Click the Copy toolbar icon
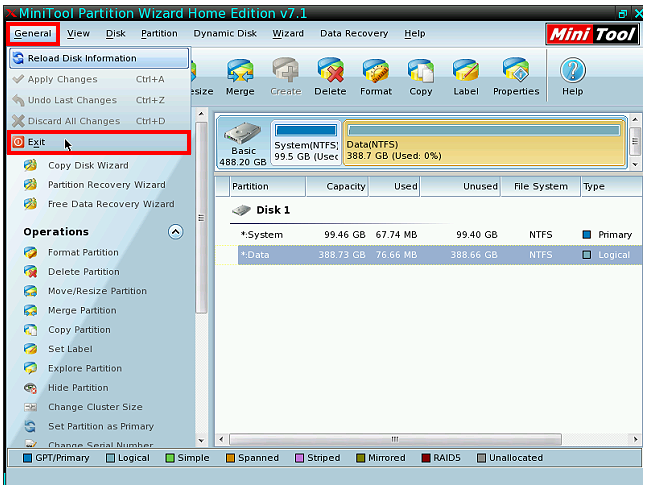 421,70
